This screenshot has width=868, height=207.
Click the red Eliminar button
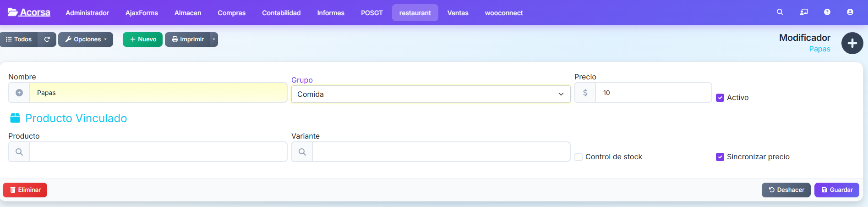(25, 190)
